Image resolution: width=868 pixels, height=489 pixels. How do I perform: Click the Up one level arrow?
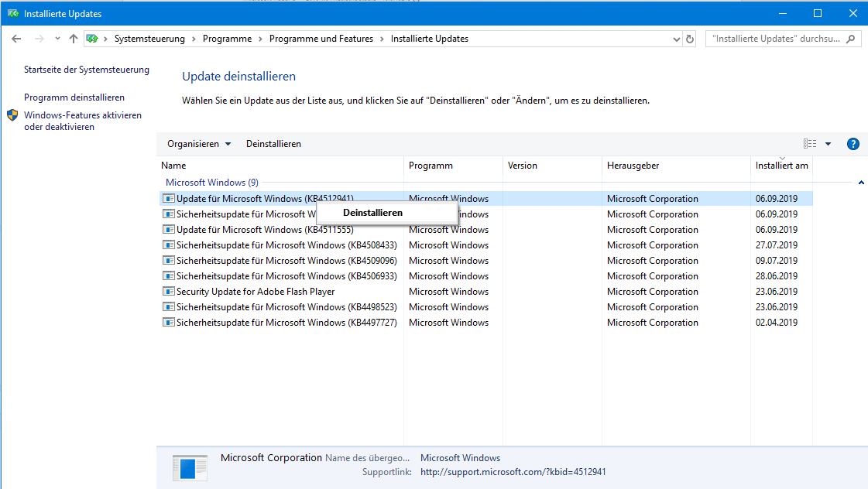73,39
